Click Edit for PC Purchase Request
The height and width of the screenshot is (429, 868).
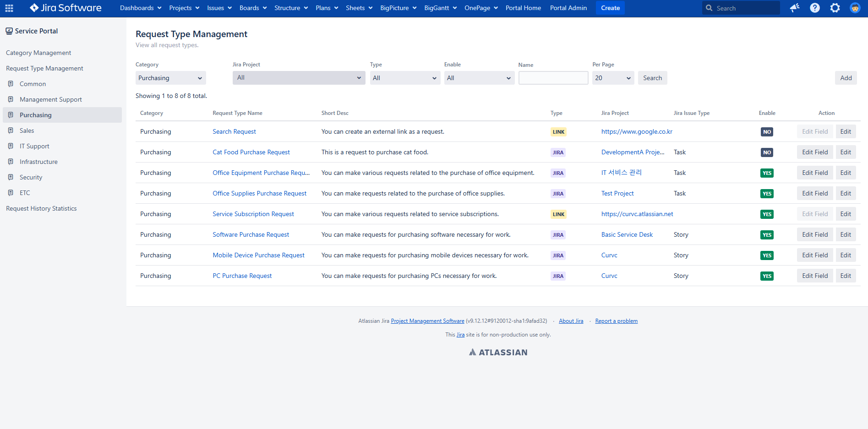coord(846,276)
